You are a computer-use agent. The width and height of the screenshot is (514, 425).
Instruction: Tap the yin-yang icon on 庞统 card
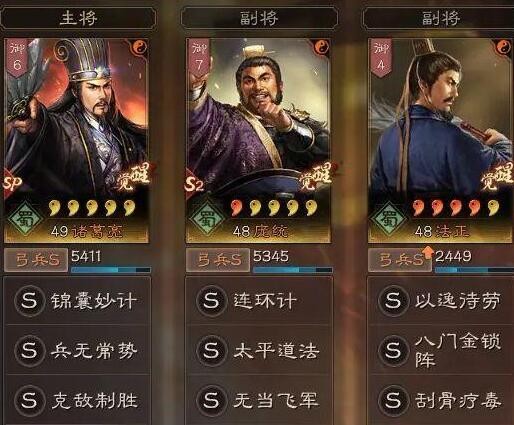tap(321, 47)
